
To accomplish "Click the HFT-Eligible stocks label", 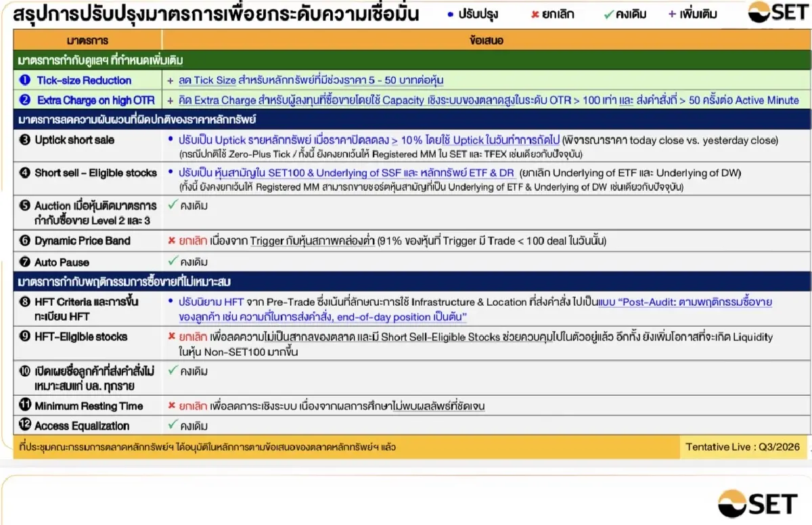I will pos(81,336).
